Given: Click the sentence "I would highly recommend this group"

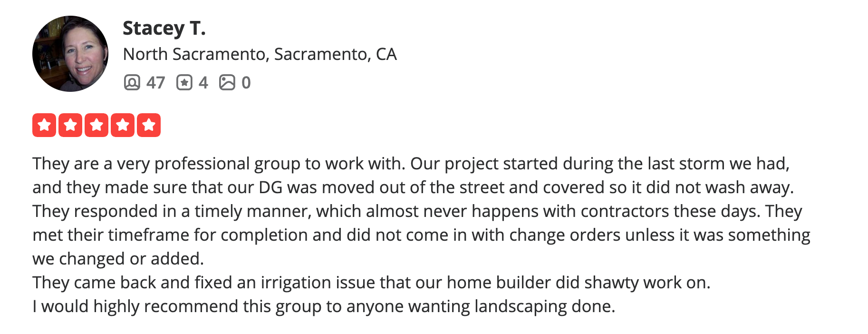Looking at the screenshot, I should tap(323, 306).
